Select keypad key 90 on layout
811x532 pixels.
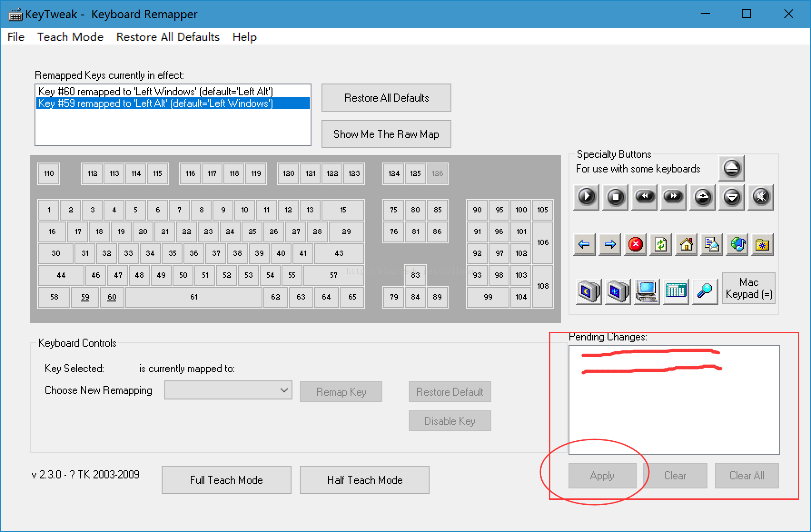477,210
